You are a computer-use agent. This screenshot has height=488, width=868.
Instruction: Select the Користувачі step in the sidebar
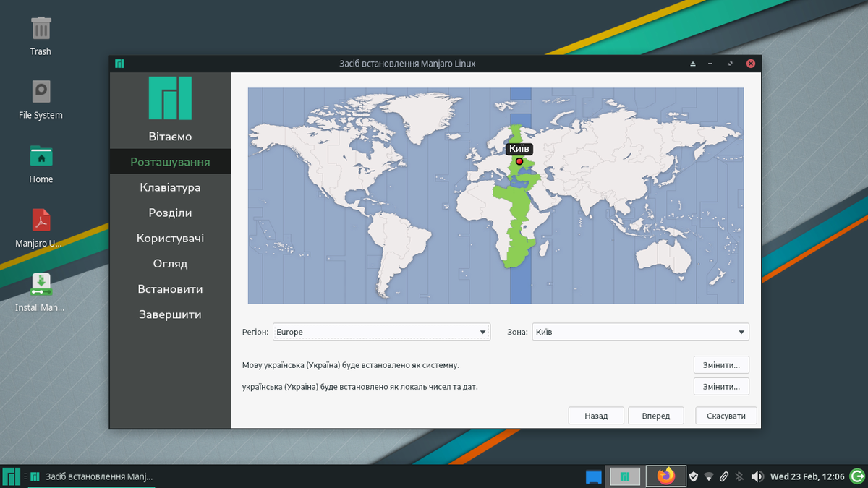click(170, 238)
